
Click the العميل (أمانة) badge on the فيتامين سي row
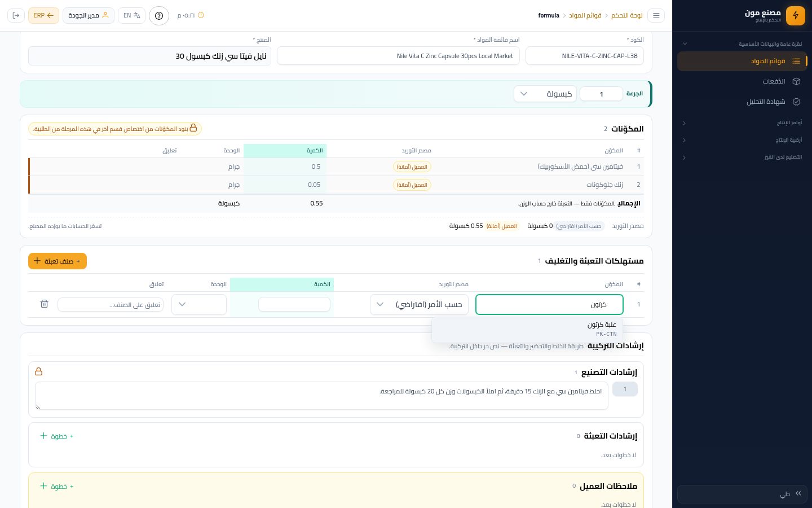point(412,167)
